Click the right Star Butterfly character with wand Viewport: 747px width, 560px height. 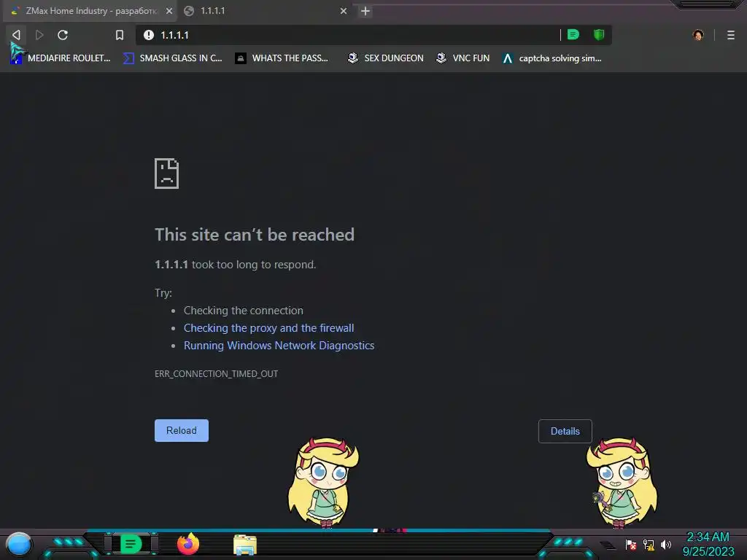click(x=622, y=483)
